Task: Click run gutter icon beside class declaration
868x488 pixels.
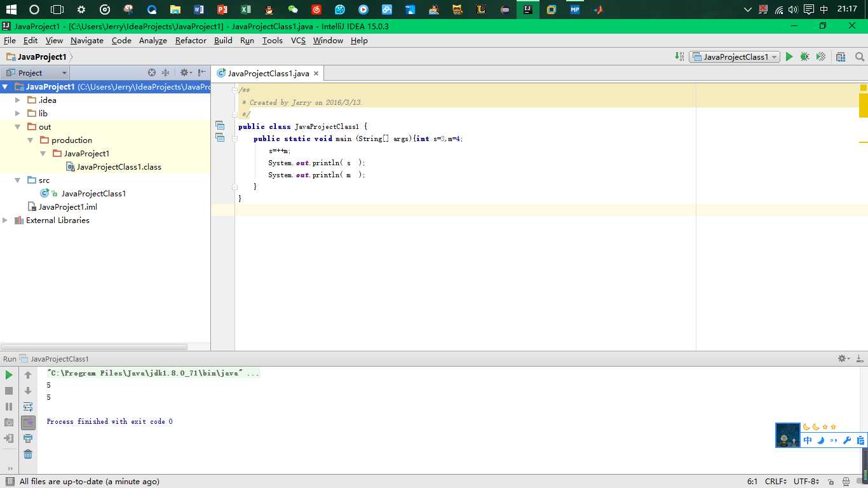Action: [x=220, y=126]
